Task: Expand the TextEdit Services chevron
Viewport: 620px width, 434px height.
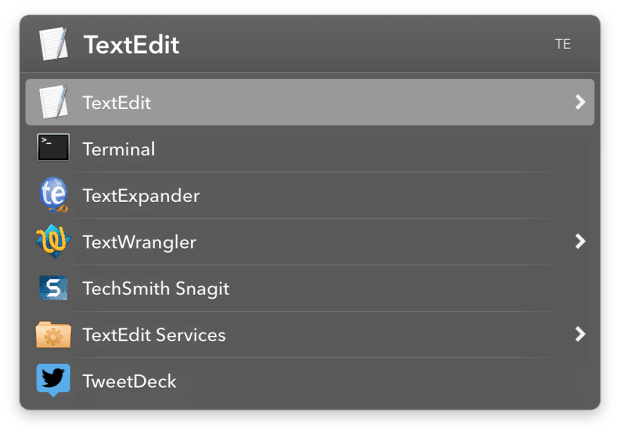Action: (x=580, y=334)
